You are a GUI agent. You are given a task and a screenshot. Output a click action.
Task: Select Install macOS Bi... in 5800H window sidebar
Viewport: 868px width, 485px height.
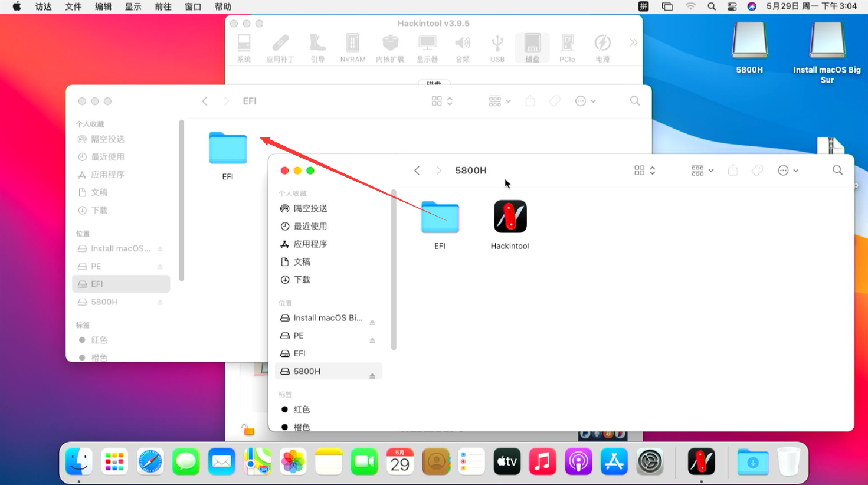[322, 318]
